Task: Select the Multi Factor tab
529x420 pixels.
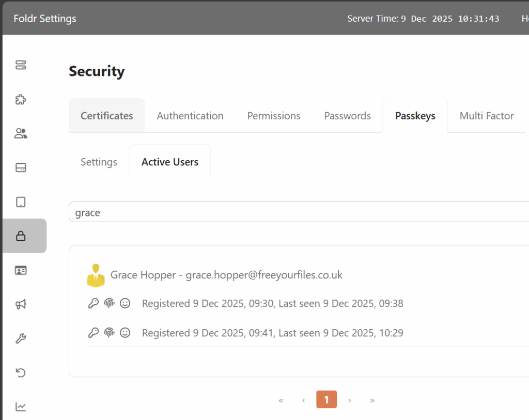Action: click(x=487, y=116)
